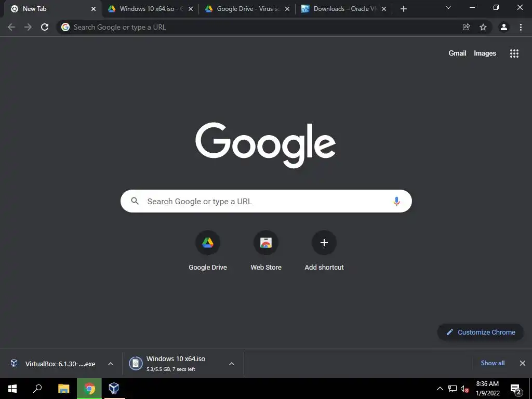Close the New Tab tab
The width and height of the screenshot is (532, 399).
(94, 9)
